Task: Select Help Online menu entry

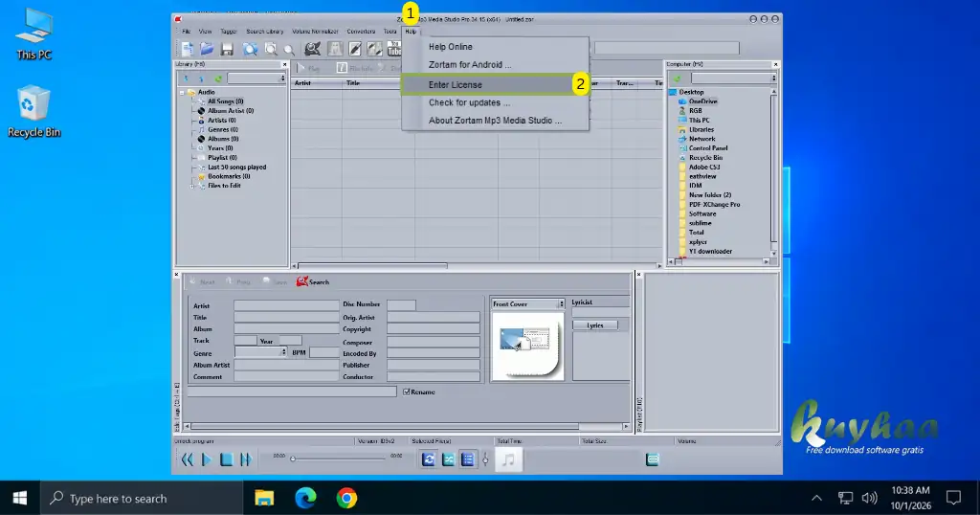Action: [x=451, y=47]
